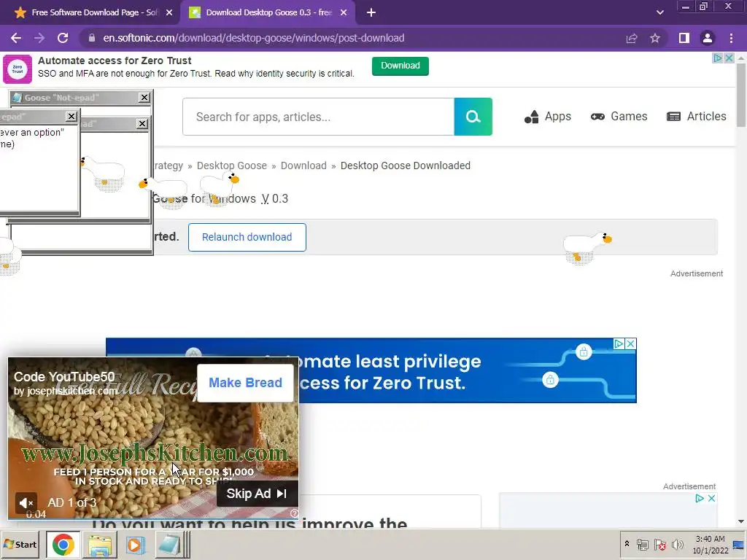Open the tab search chevron in title bar
This screenshot has width=747, height=560.
pos(659,12)
